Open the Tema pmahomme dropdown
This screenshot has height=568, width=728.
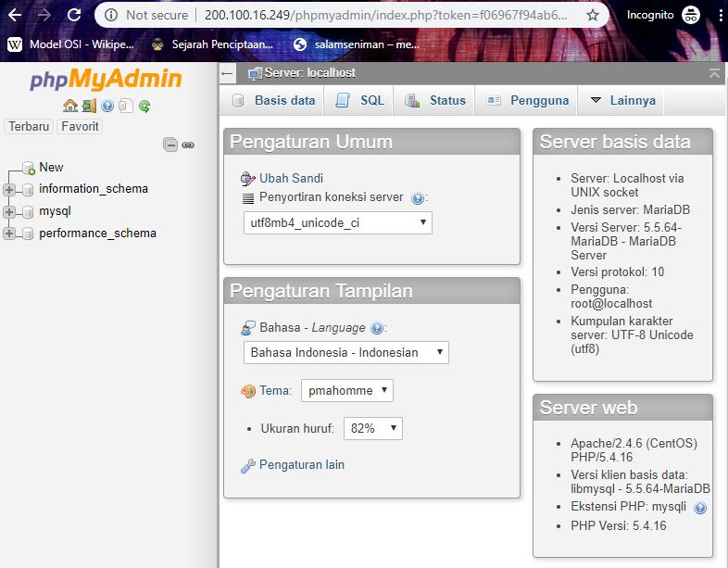pos(346,391)
